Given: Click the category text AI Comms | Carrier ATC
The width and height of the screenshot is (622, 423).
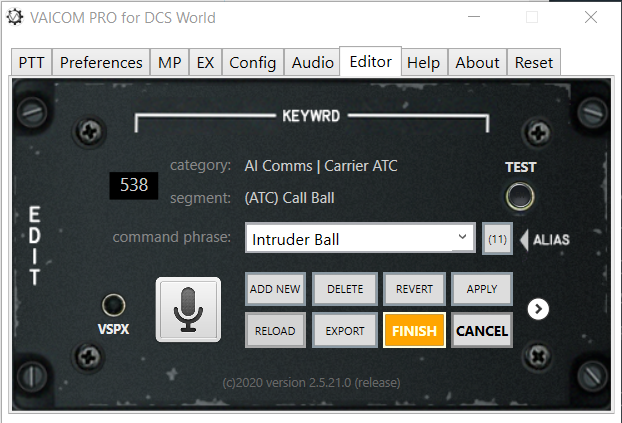Looking at the screenshot, I should pyautogui.click(x=321, y=166).
